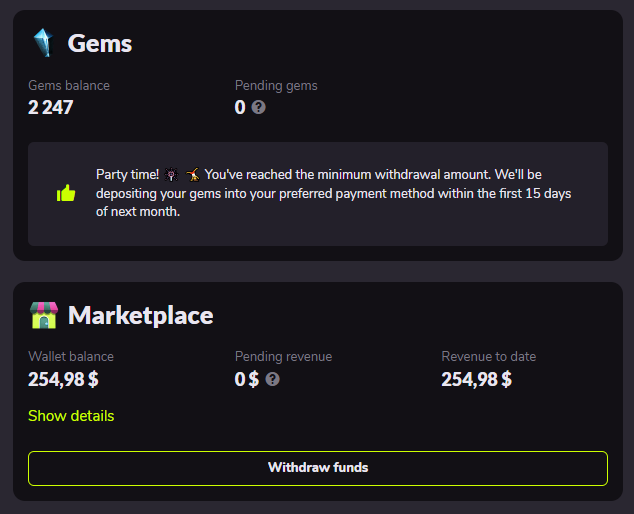Click the Marketplace section heading
Screen dimensions: 634x514
(140, 316)
